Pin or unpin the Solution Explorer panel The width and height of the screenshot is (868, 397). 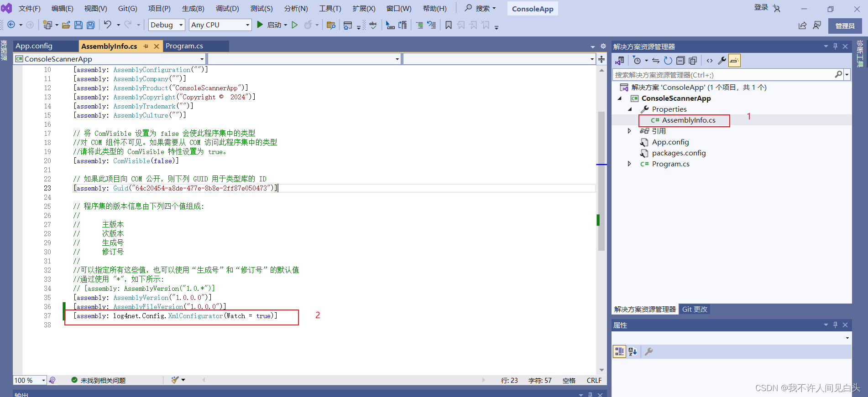[x=835, y=46]
